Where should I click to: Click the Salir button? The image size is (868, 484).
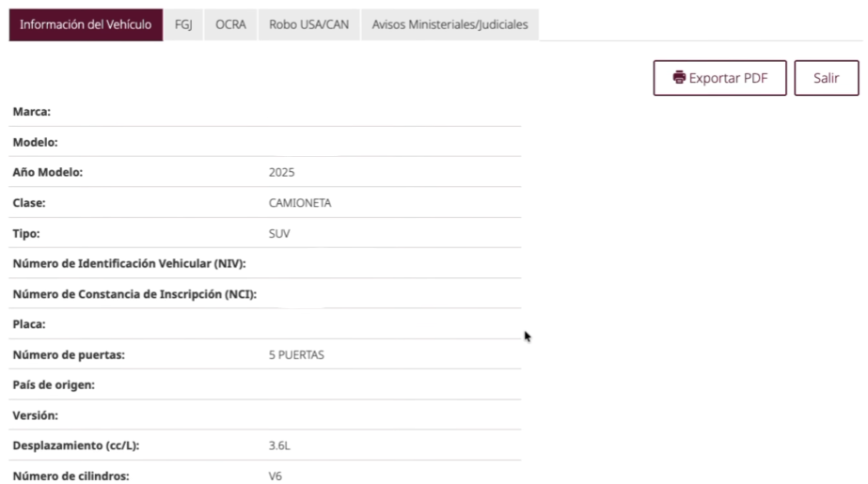click(x=827, y=78)
